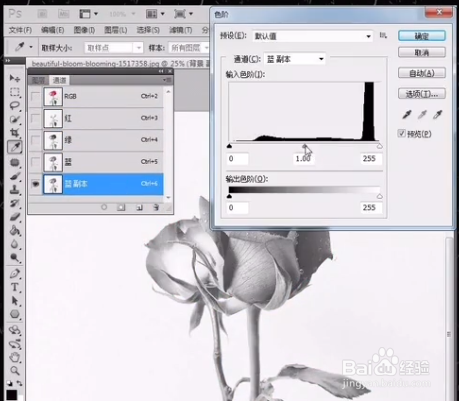Select the Path Selection tool

pyautogui.click(x=15, y=301)
